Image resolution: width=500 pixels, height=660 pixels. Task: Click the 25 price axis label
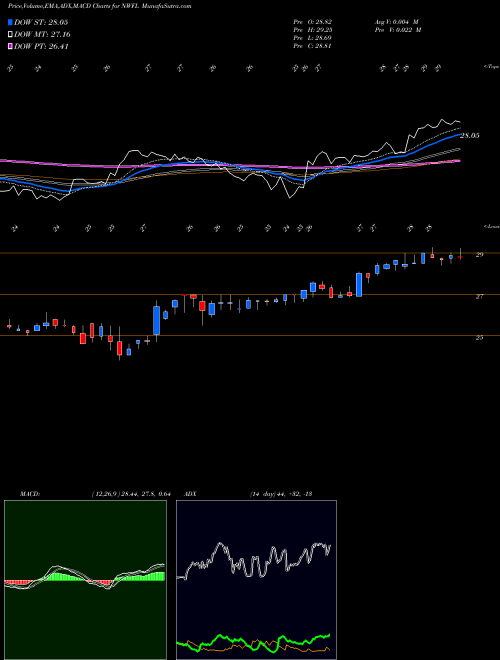click(x=479, y=338)
